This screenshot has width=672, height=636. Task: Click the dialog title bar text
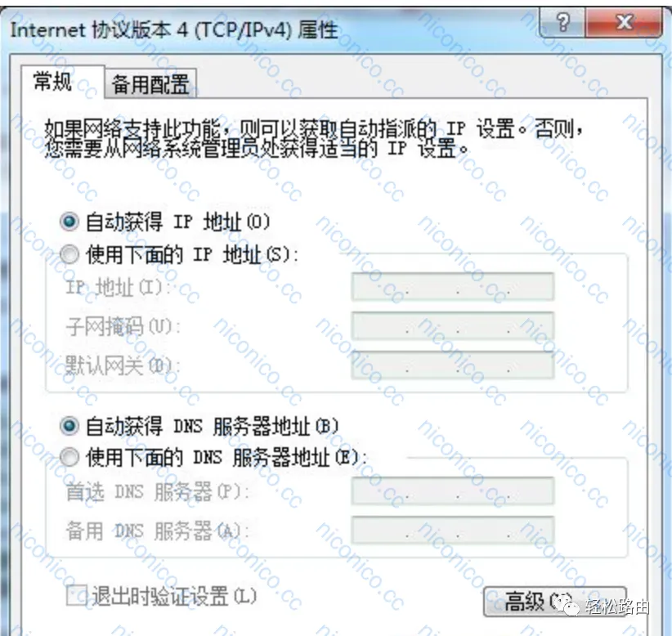tap(174, 30)
